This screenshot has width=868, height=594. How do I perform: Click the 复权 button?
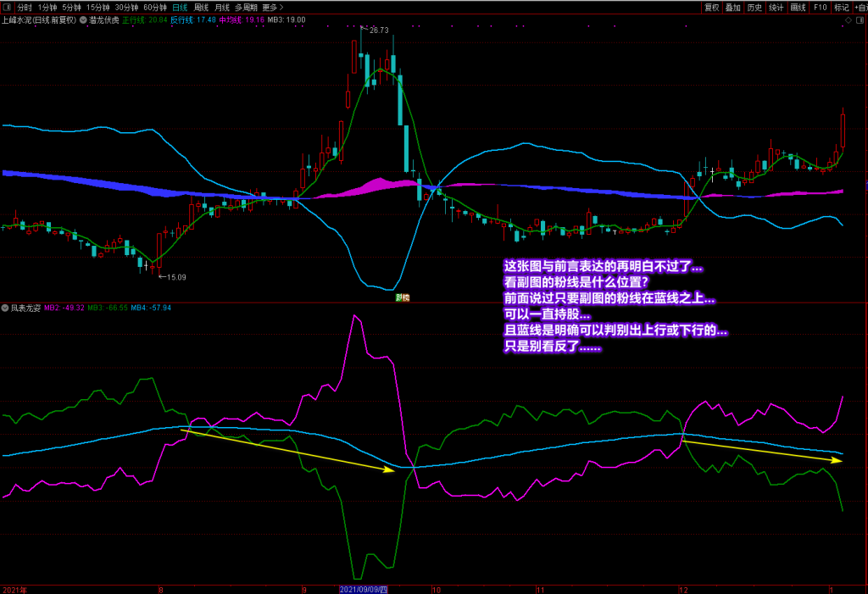pos(711,7)
